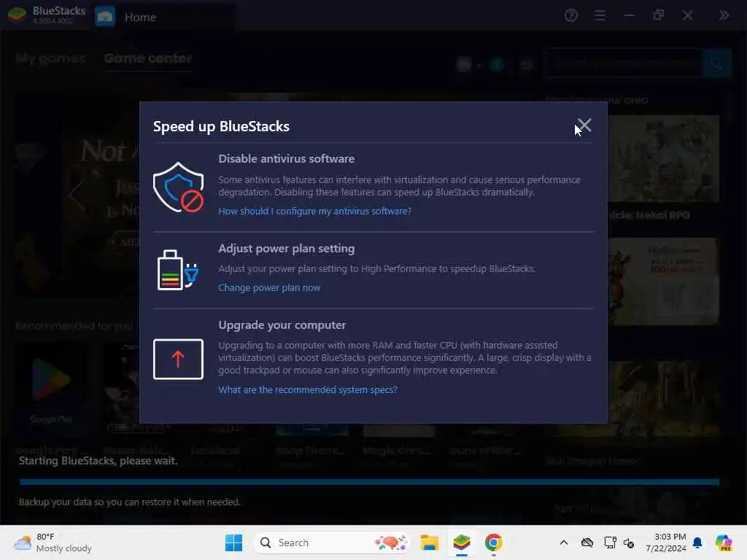
Task: Click the BlueStacks logo in title bar
Action: click(18, 16)
